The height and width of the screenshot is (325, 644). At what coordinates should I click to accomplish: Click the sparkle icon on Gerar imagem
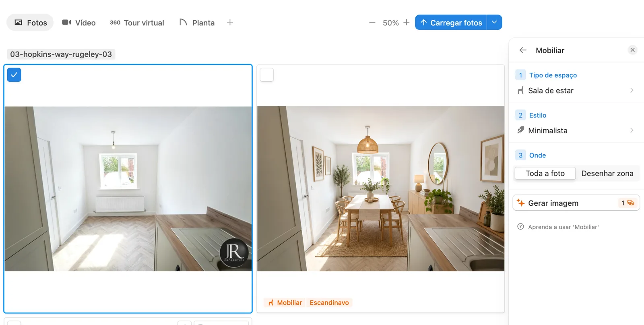(x=520, y=203)
